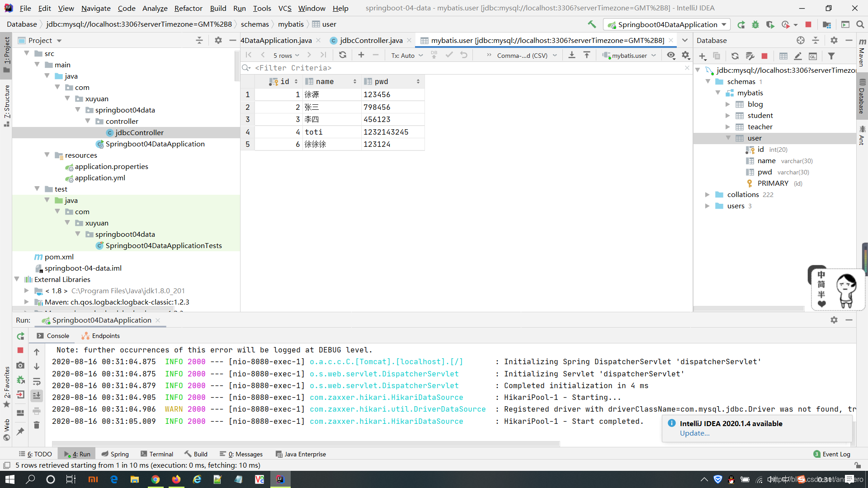The image size is (868, 488).
Task: Click the Update... link in the notification
Action: coord(694,433)
